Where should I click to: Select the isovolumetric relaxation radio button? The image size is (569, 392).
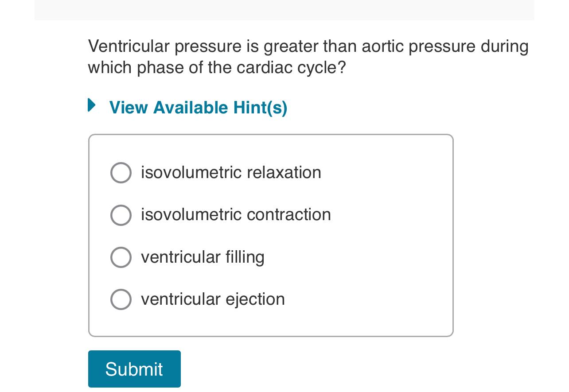(121, 172)
